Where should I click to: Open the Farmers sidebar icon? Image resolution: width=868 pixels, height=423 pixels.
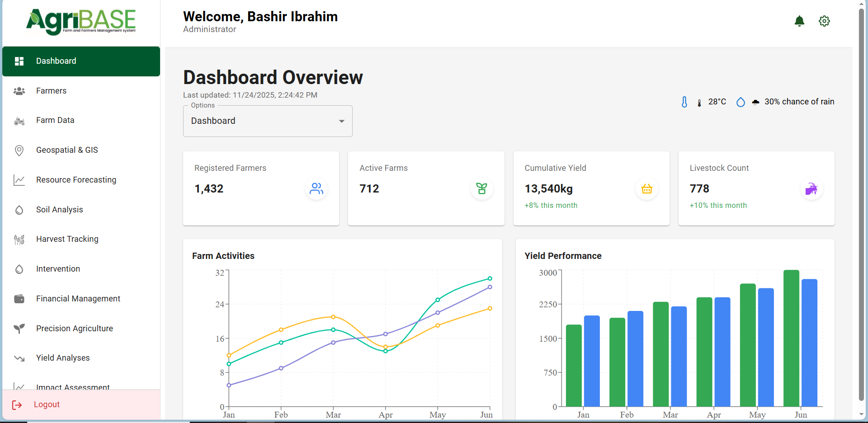(19, 91)
